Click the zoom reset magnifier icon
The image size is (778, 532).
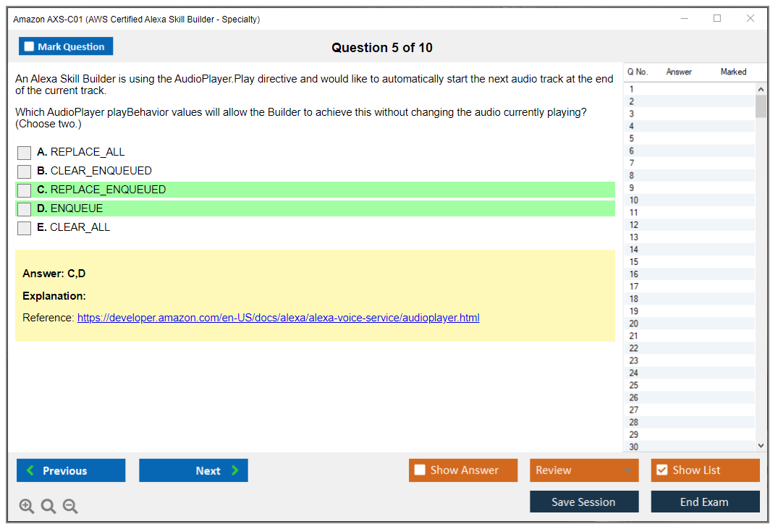[48, 507]
